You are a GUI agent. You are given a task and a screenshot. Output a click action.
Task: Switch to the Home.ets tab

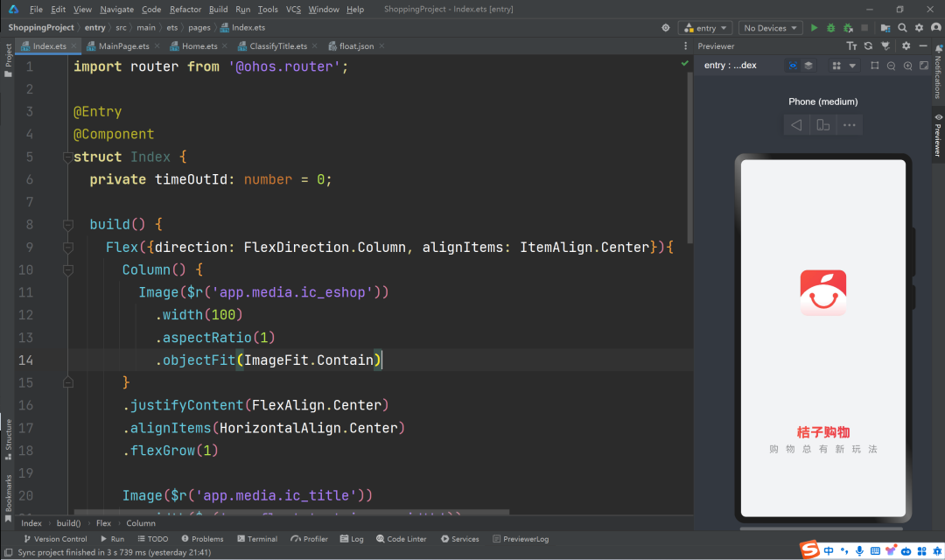pyautogui.click(x=199, y=45)
